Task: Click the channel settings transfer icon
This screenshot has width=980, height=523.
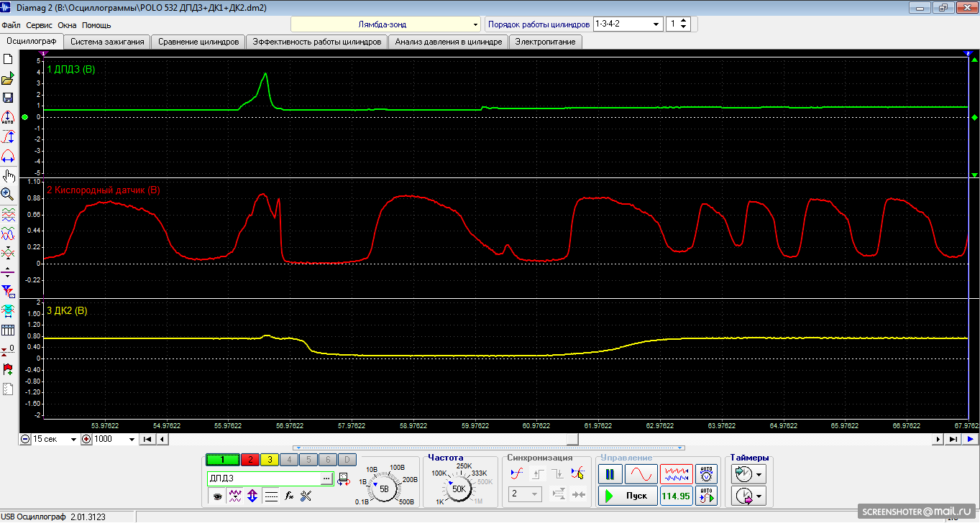Action: pyautogui.click(x=344, y=478)
